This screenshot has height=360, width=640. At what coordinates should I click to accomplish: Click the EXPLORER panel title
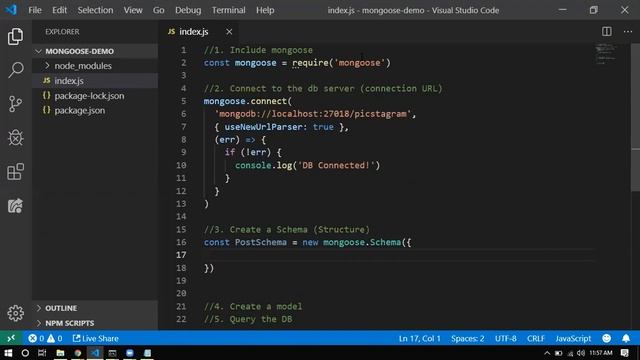[62, 31]
